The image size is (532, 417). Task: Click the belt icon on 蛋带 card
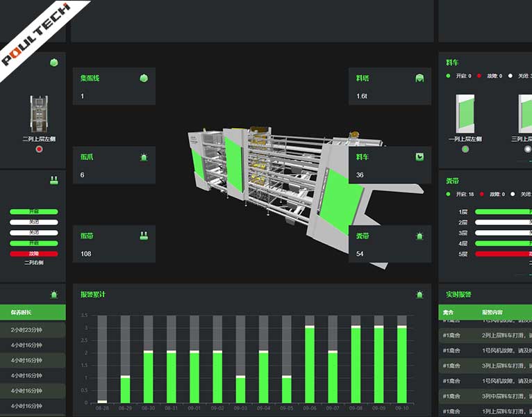[x=144, y=236]
